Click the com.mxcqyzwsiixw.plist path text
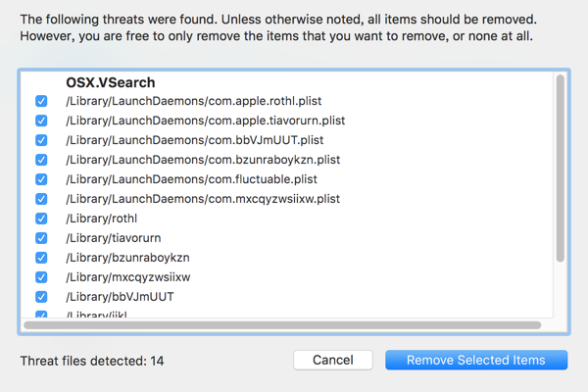588x392 pixels. pos(202,199)
